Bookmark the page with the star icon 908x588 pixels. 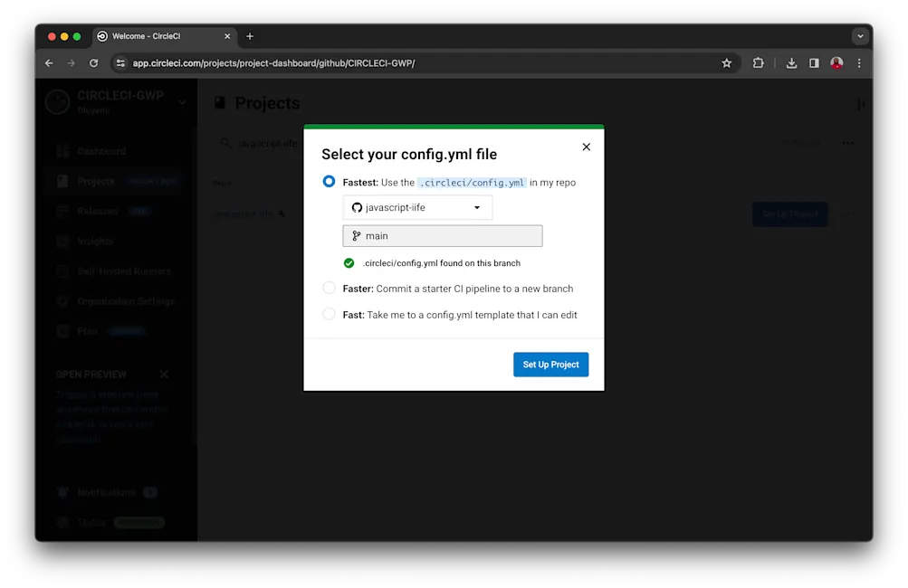(x=726, y=62)
